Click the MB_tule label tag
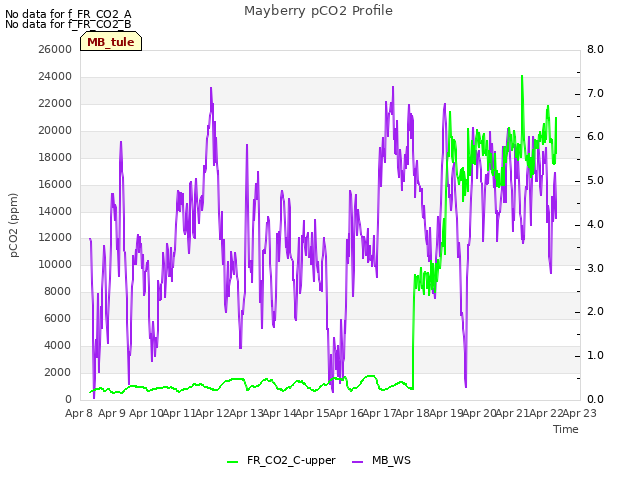This screenshot has height=480, width=640. (111, 42)
